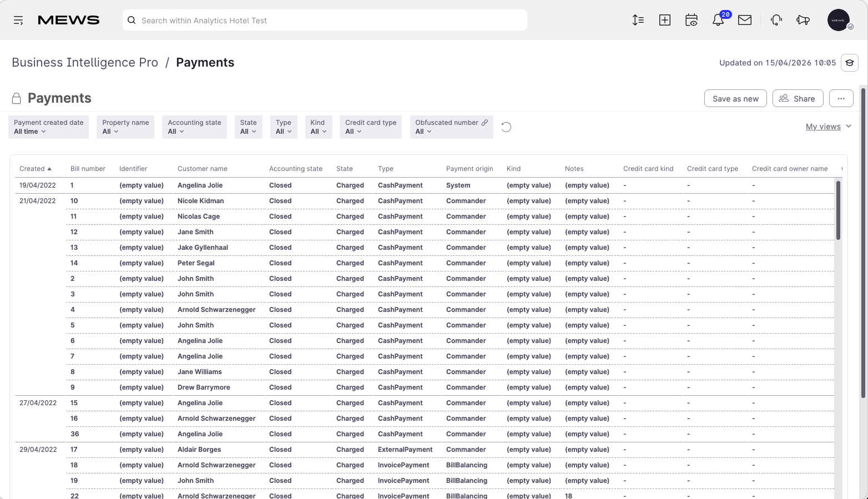Click Jane Smith customer cell

click(195, 232)
